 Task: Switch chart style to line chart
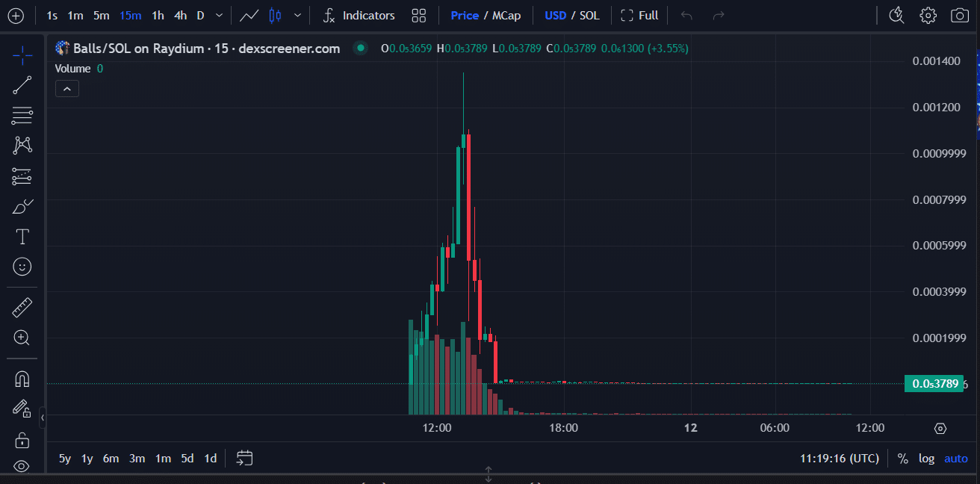[249, 15]
